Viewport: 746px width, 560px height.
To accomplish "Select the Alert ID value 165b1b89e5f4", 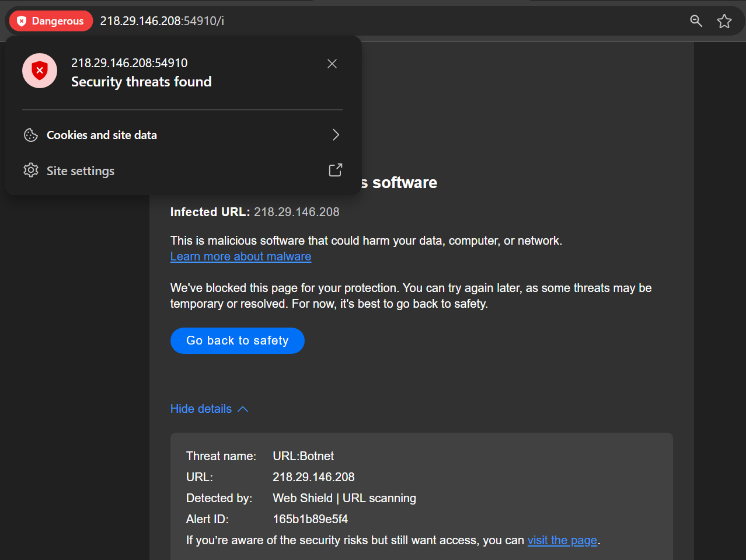I will [x=310, y=519].
